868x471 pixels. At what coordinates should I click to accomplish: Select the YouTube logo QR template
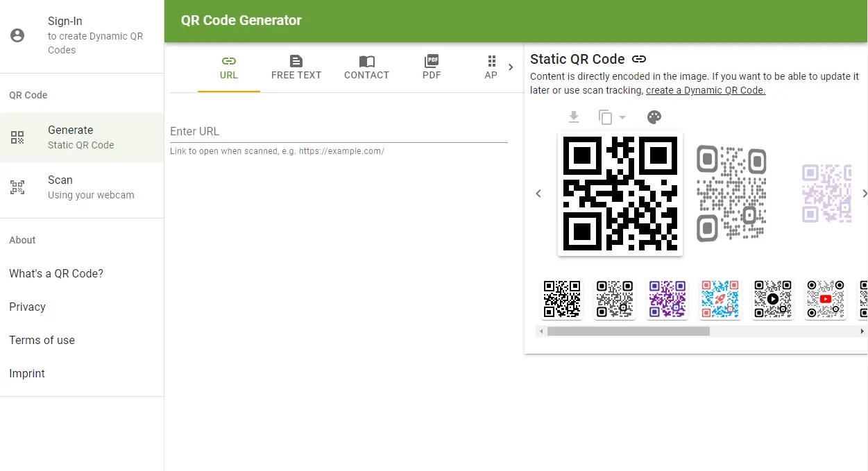[825, 299]
